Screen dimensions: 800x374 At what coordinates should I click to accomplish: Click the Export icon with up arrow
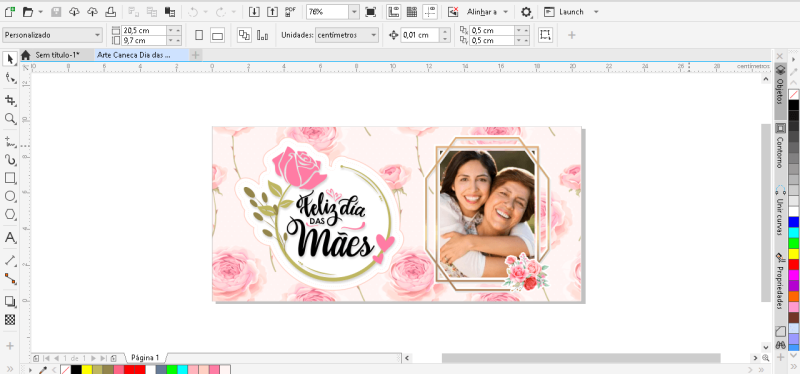(272, 12)
